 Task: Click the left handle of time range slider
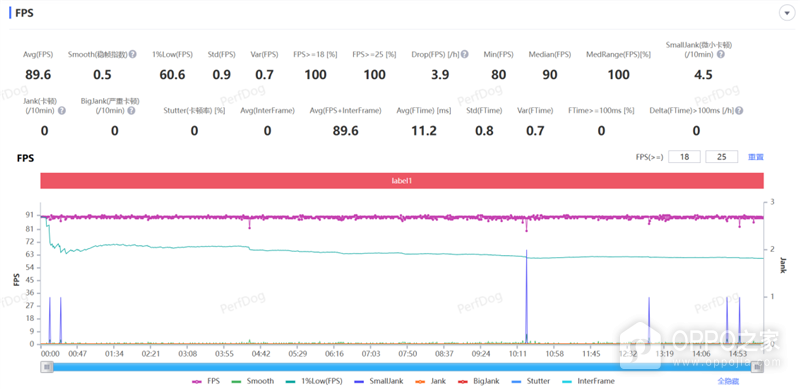(47, 366)
